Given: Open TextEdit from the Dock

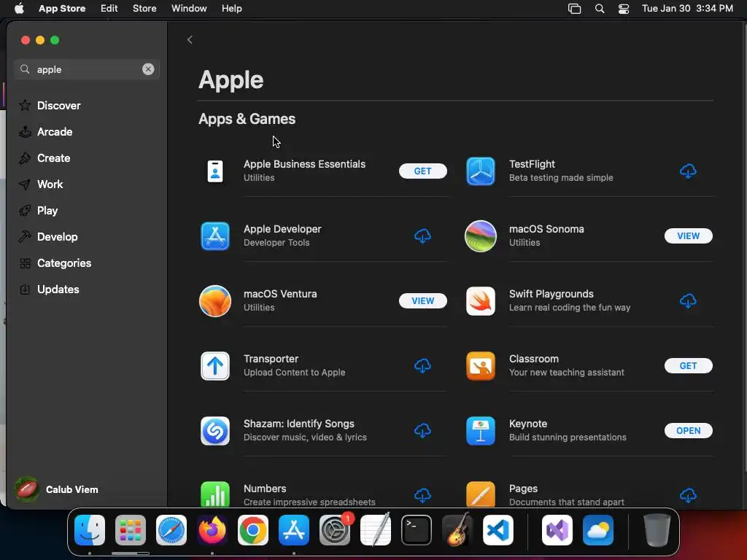Looking at the screenshot, I should pos(376,530).
